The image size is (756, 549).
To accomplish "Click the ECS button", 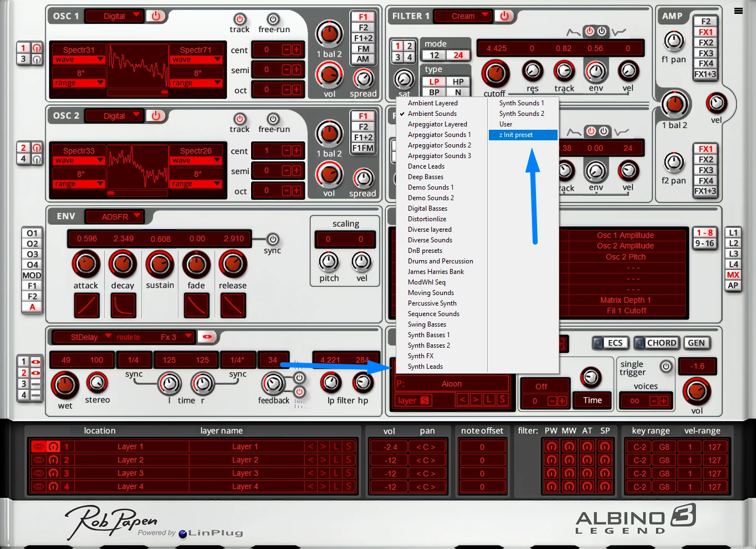I will [x=610, y=343].
